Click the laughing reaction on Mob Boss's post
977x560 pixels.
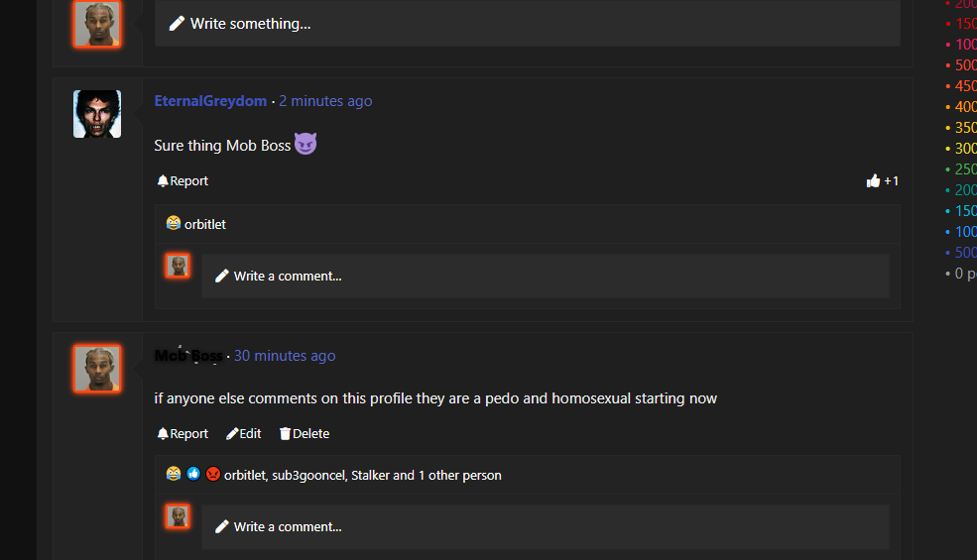(x=174, y=474)
